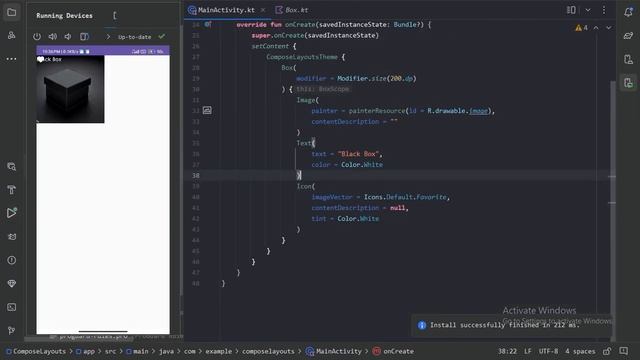
Task: Click the heart icon in emulator screen
Action: [x=40, y=60]
